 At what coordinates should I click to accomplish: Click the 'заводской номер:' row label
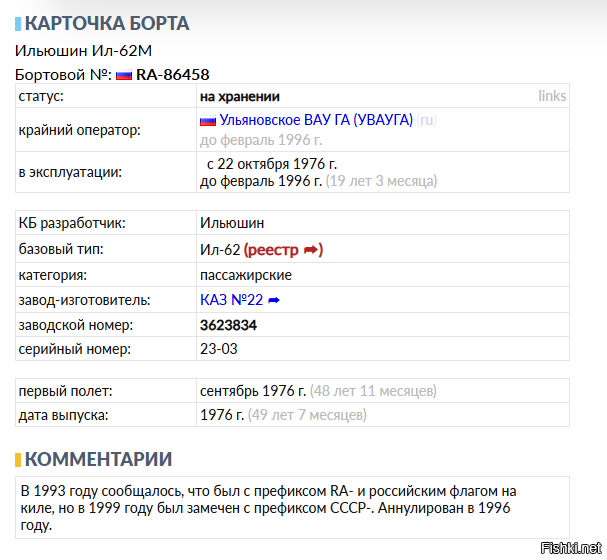75,325
